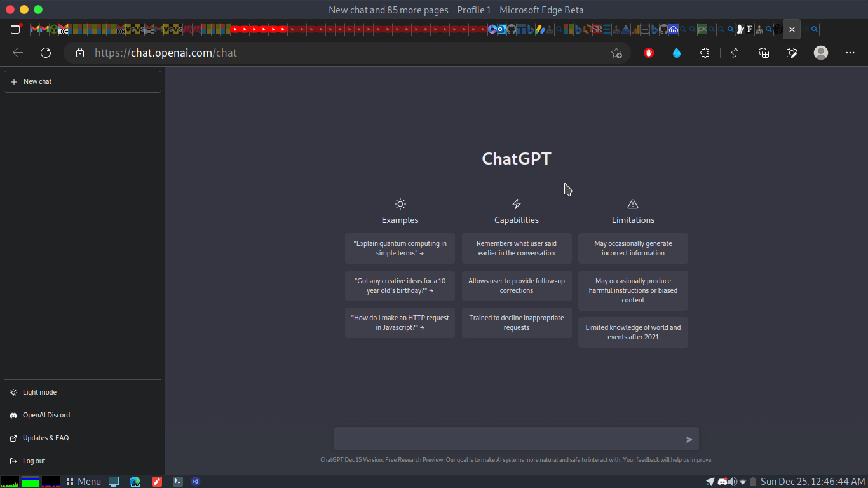This screenshot has width=868, height=488.
Task: Click the Limitations heading
Action: pos(633,220)
